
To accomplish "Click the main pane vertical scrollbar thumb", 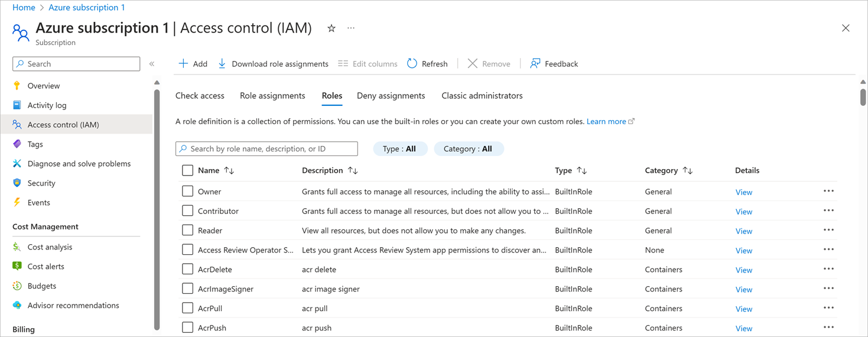I will pyautogui.click(x=863, y=97).
